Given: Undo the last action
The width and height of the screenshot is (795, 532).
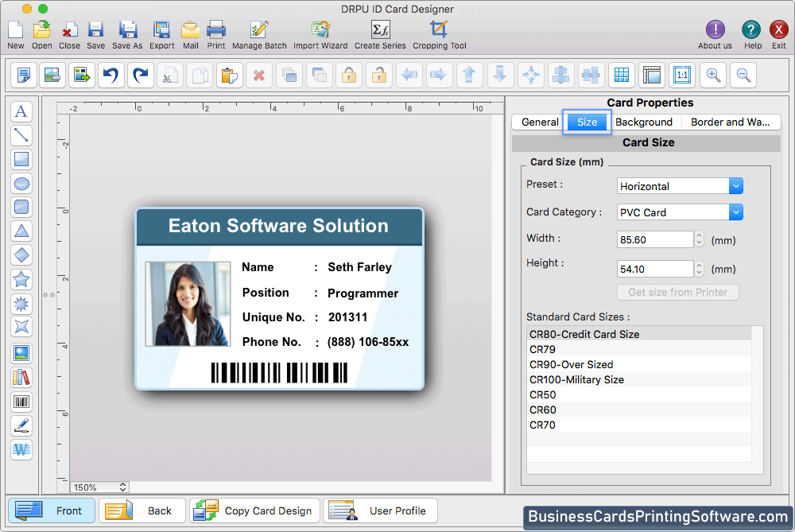Looking at the screenshot, I should (111, 76).
